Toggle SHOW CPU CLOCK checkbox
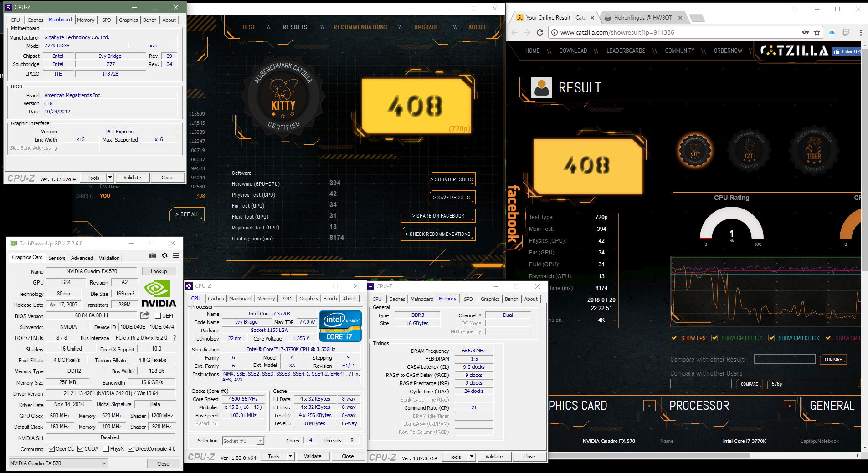868x473 pixels. (771, 338)
